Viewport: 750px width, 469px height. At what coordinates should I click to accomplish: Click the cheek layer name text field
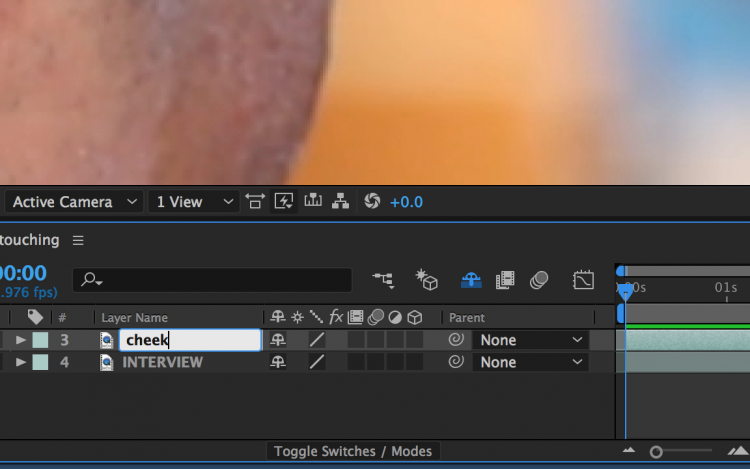190,340
